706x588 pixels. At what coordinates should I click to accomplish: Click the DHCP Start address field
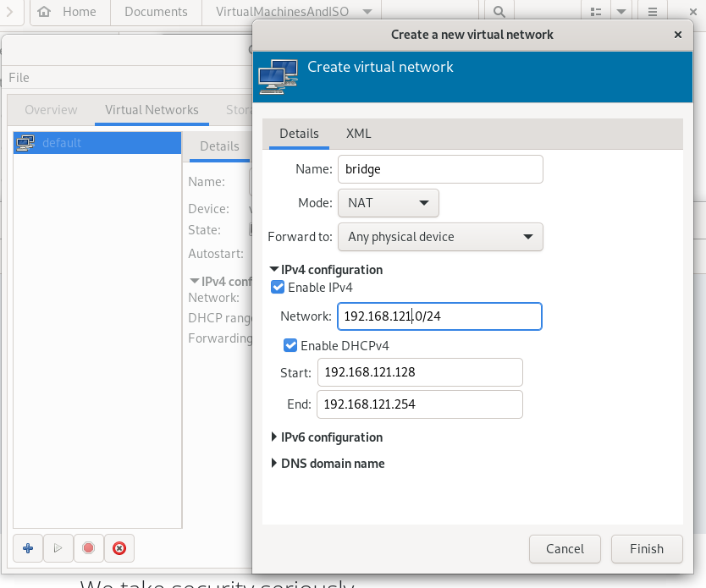pyautogui.click(x=419, y=372)
